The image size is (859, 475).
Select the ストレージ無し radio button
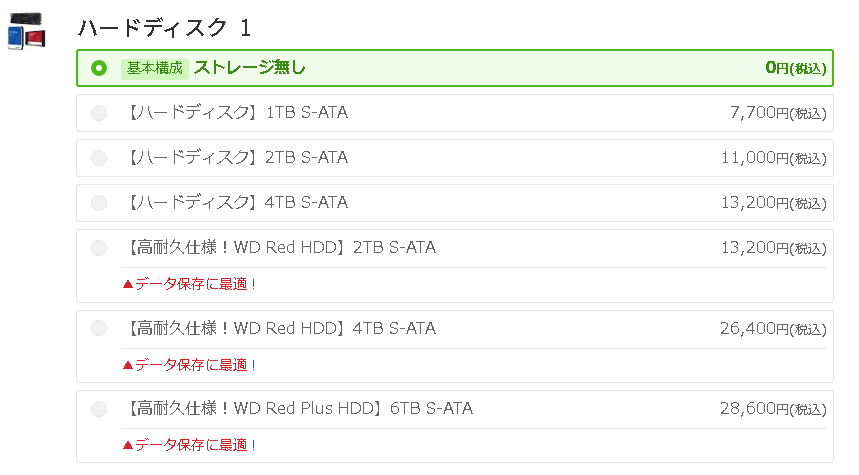click(99, 68)
